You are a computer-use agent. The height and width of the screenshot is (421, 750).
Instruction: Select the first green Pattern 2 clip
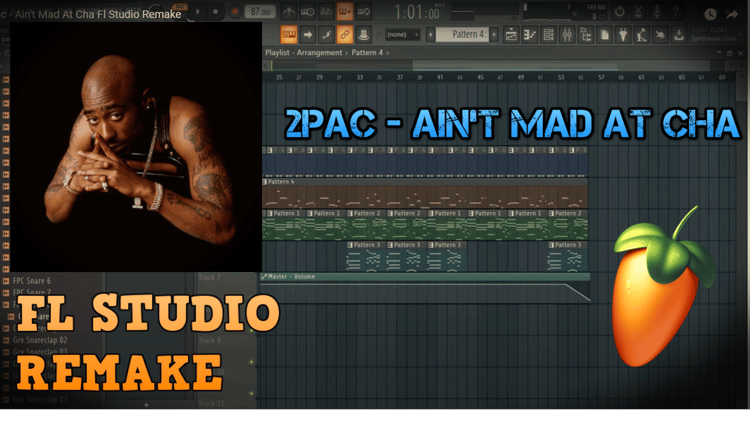point(367,225)
